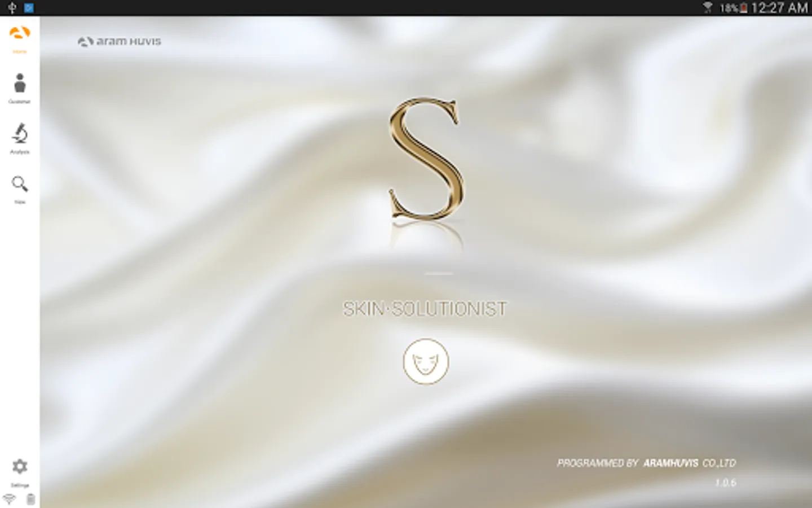Viewport: 812px width, 508px height.
Task: Check the Wi-Fi connection icon in sidebar
Action: pos(9,499)
